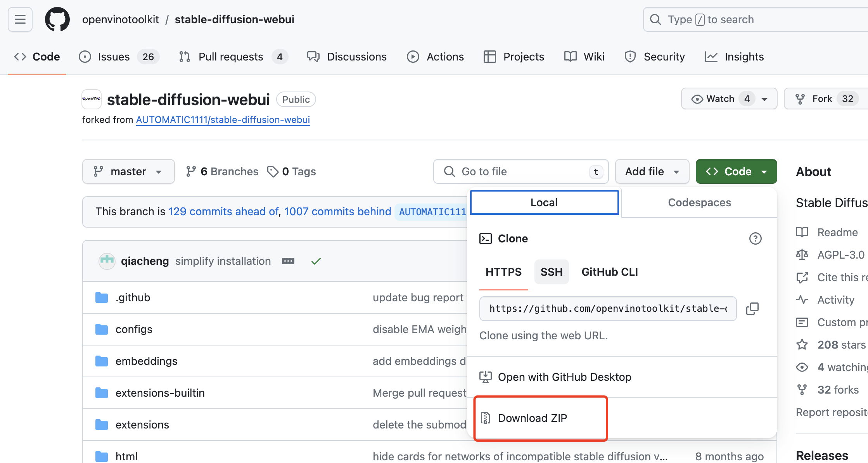This screenshot has width=868, height=463.
Task: Select the GitHub CLI clone method
Action: coord(610,272)
